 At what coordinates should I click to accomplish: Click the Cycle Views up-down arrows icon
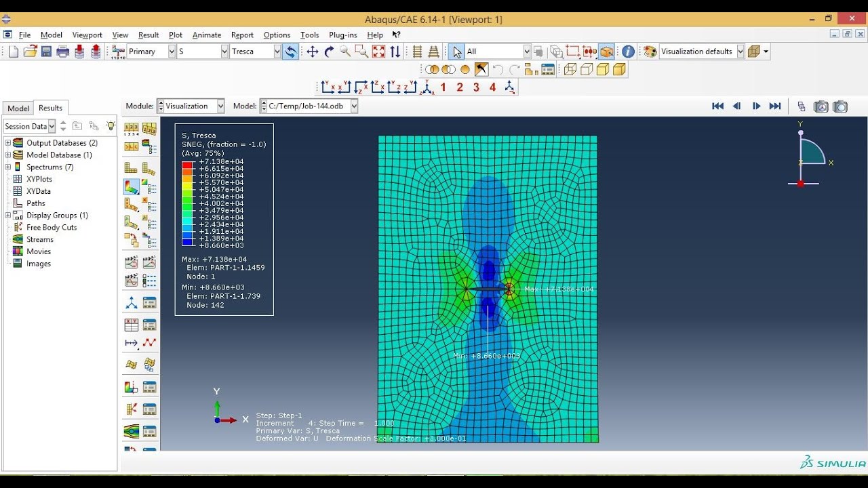click(x=395, y=52)
